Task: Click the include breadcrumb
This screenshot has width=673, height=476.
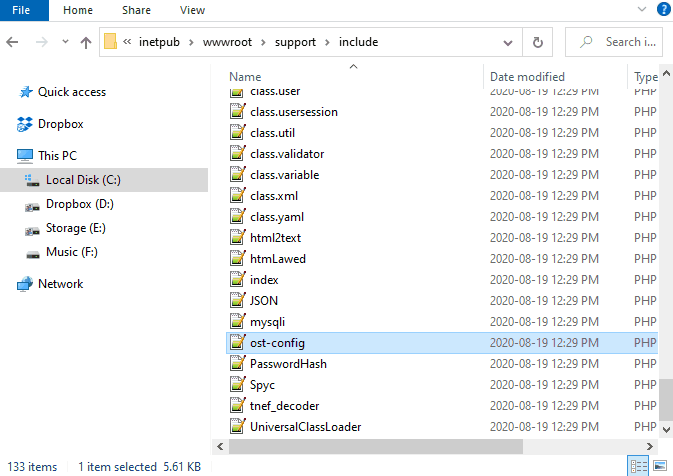Action: click(358, 42)
